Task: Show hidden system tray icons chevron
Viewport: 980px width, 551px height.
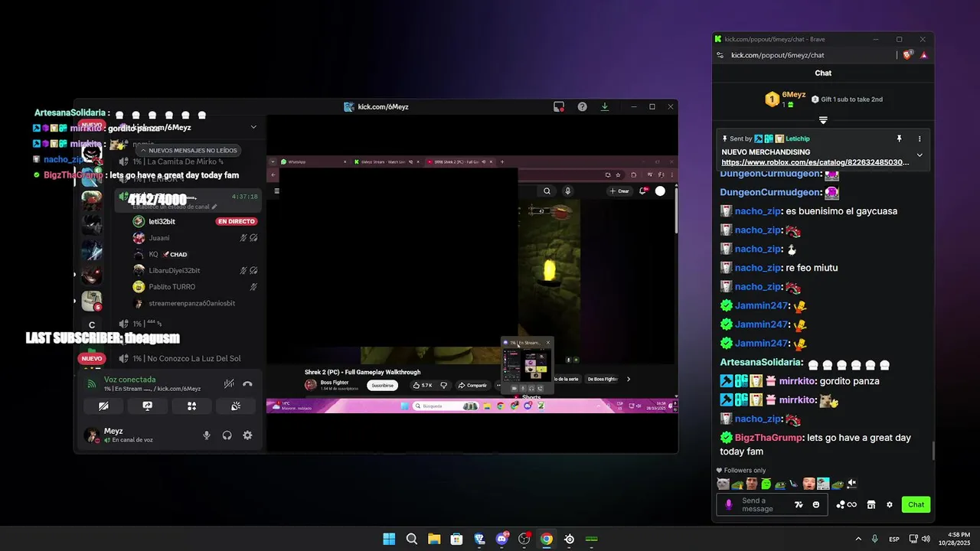Action: pos(858,539)
